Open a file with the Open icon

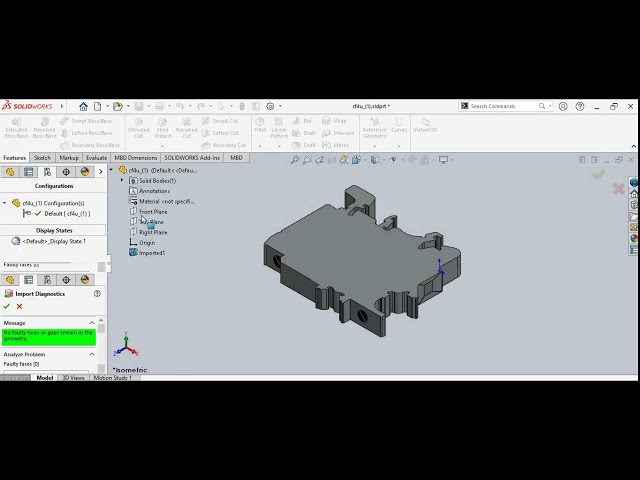click(x=118, y=107)
